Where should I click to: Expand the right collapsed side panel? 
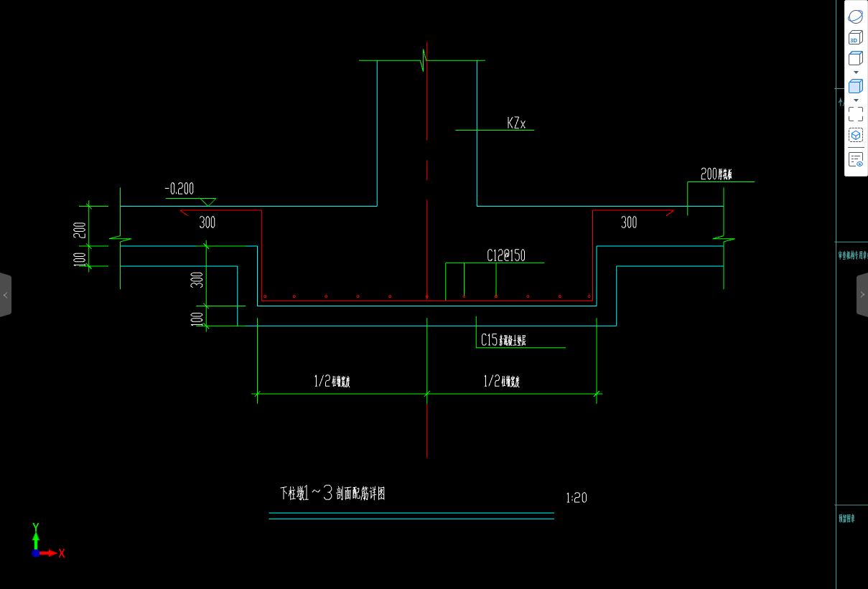[862, 295]
